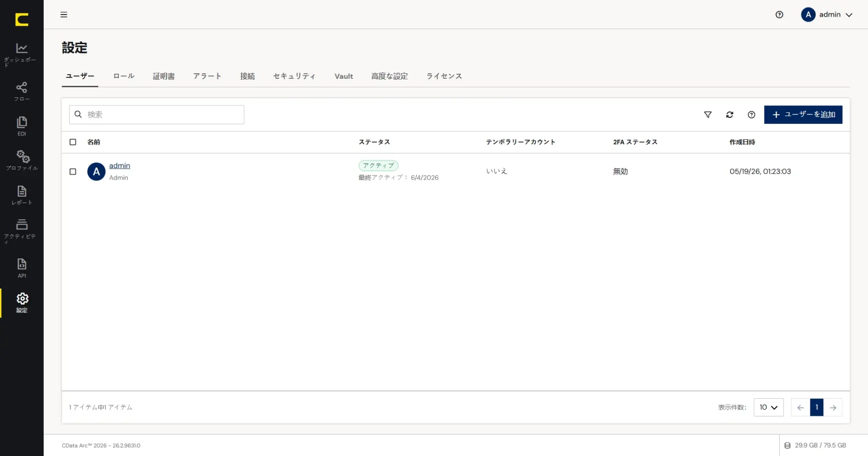
Task: Switch to the ロール tab
Action: [124, 76]
